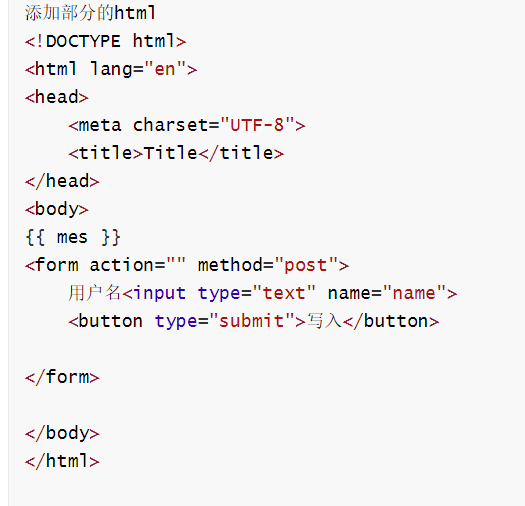
Task: Click the closing /form tag
Action: (x=62, y=377)
